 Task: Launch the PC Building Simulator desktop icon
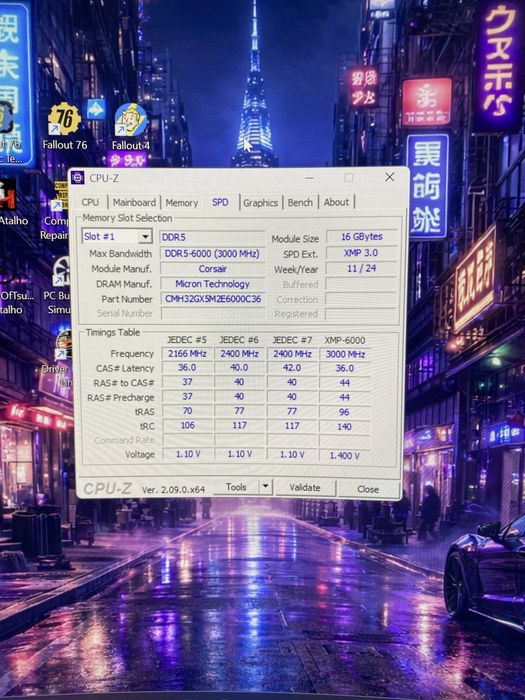pyautogui.click(x=60, y=286)
